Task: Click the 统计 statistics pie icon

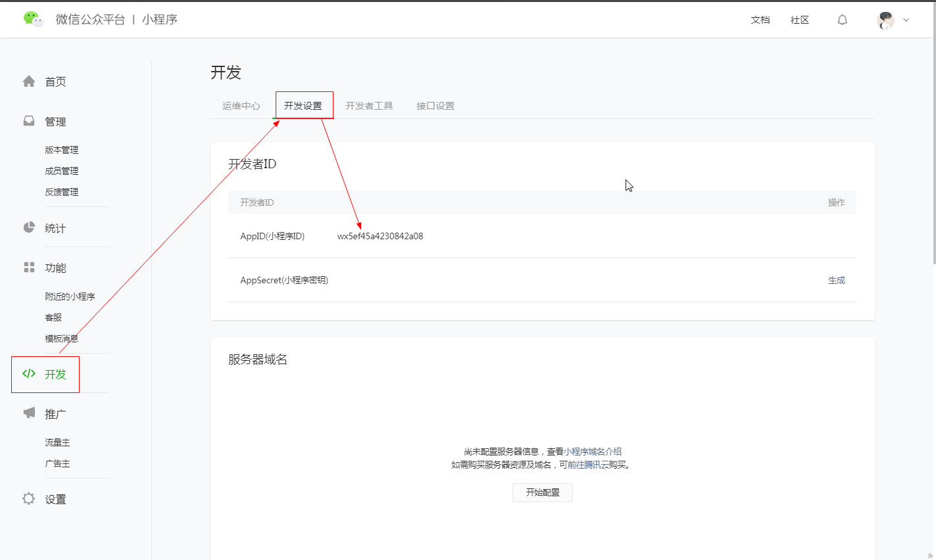Action: (x=29, y=227)
